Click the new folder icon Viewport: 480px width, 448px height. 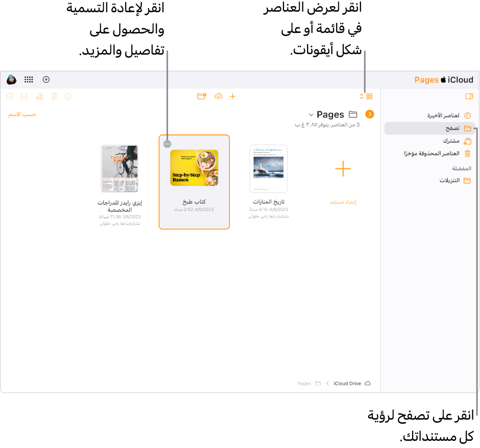coord(202,96)
